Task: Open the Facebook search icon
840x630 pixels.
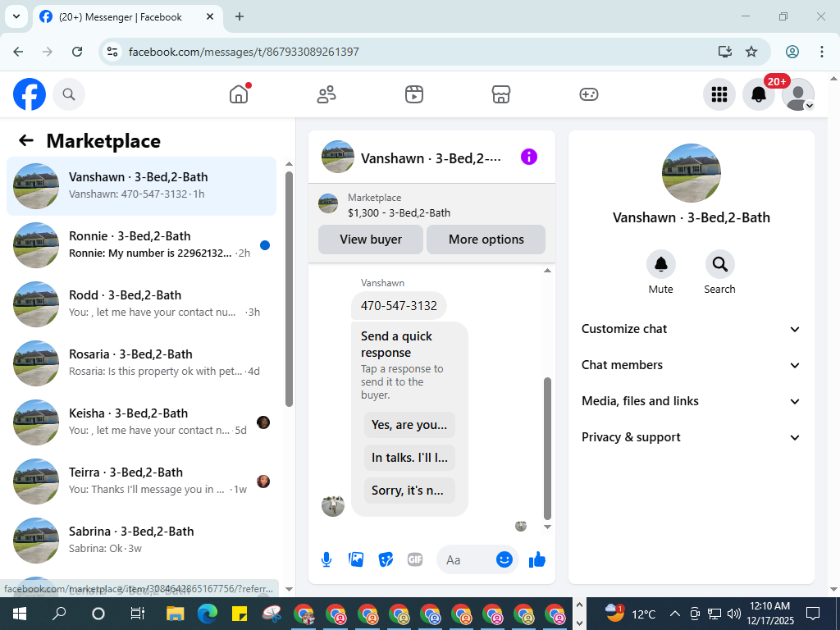Action: coord(69,94)
